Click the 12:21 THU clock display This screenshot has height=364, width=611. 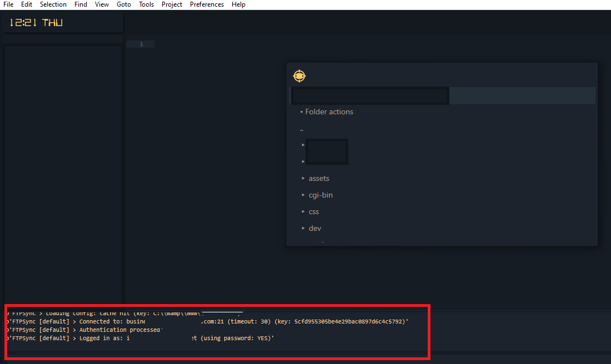(x=36, y=23)
